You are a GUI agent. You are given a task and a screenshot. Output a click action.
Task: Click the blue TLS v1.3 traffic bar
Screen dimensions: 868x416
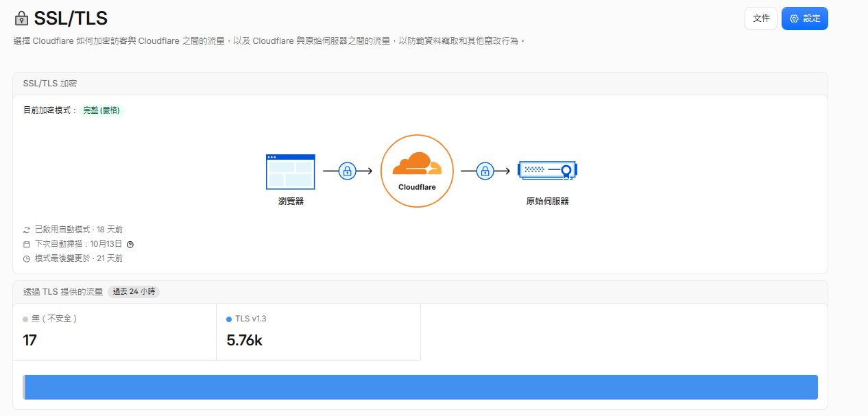coord(422,387)
